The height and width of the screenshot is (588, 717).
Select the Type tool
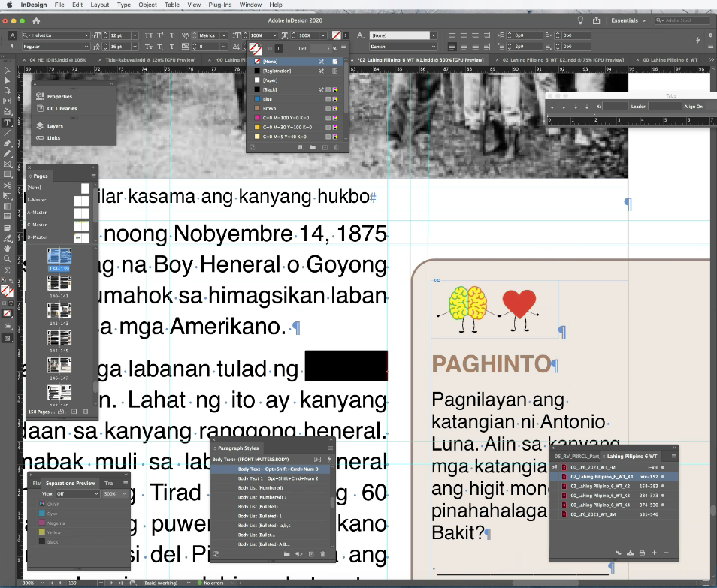[8, 123]
